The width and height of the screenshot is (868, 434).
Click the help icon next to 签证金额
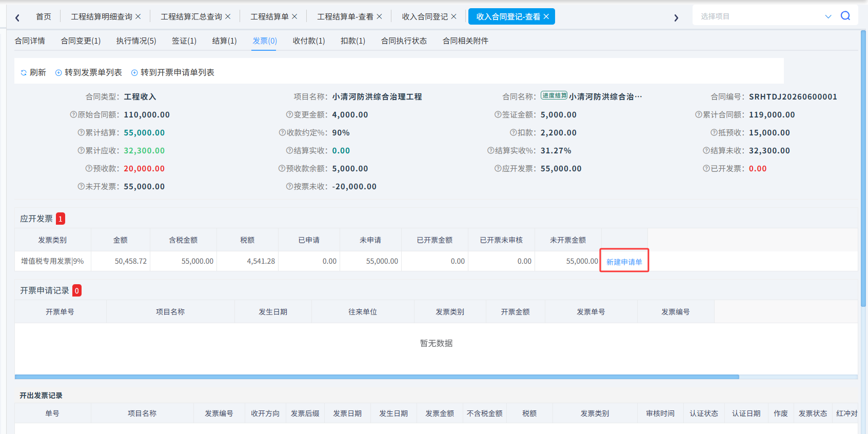click(498, 115)
